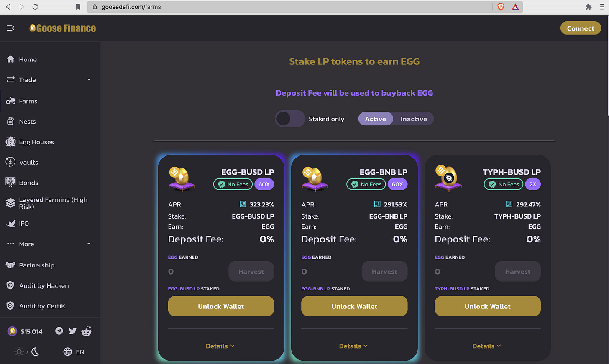Open APR calculator for EGG-BUSD LP
609x364 pixels.
[243, 204]
